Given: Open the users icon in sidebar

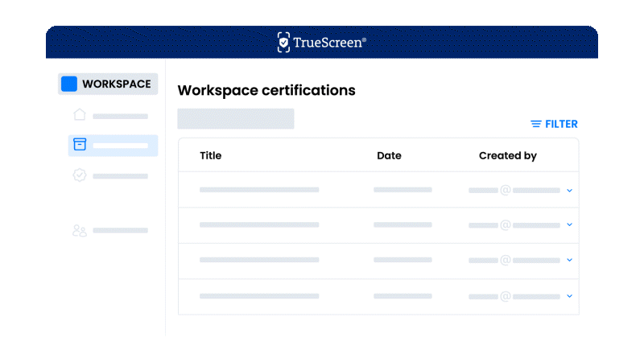Looking at the screenshot, I should tap(80, 231).
